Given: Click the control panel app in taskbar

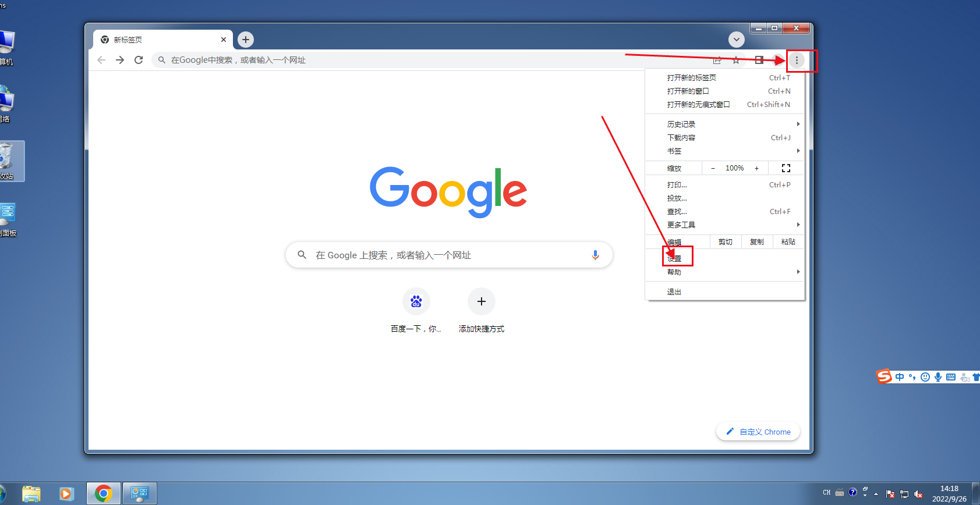Looking at the screenshot, I should (x=140, y=494).
